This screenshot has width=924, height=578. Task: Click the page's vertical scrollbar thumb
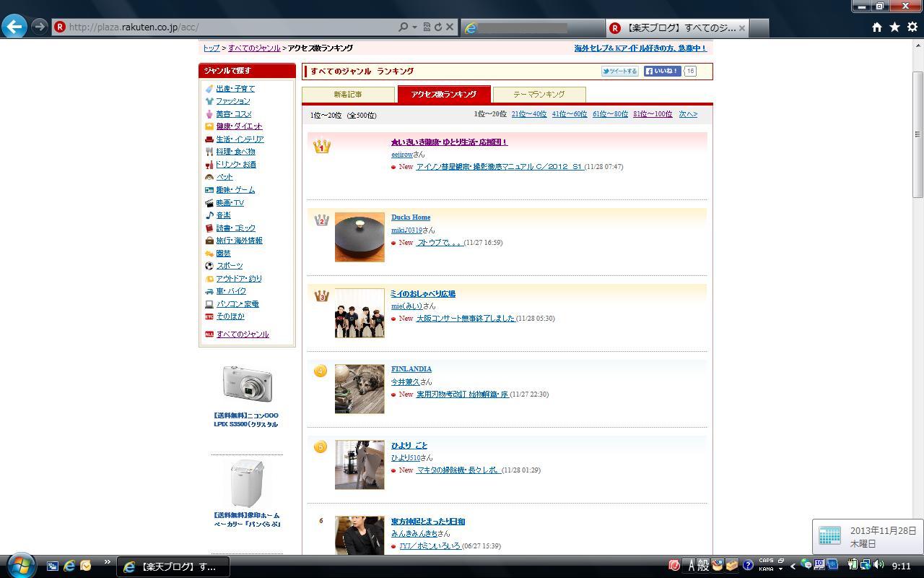click(918, 134)
